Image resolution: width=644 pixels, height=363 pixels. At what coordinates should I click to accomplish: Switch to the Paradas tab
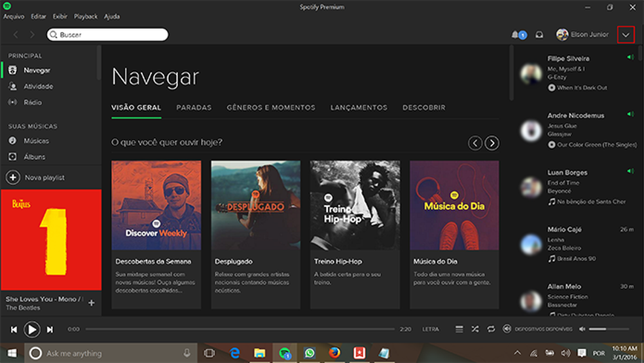point(194,107)
